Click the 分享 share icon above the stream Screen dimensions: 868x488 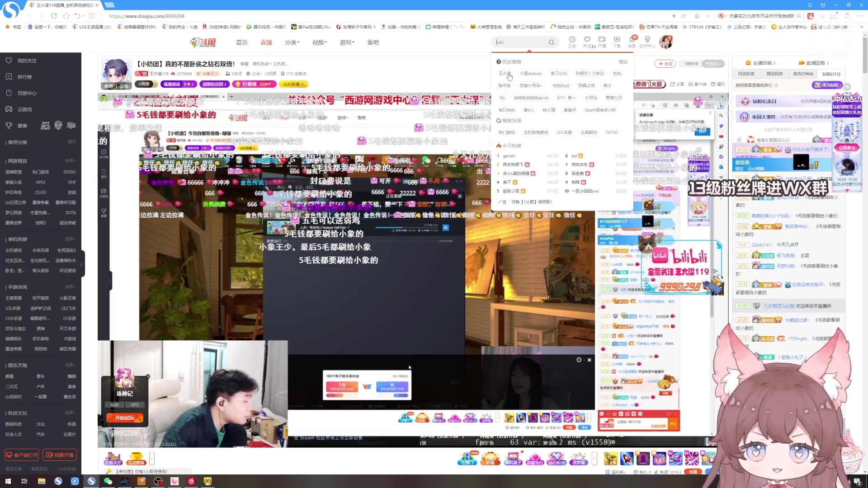click(677, 84)
